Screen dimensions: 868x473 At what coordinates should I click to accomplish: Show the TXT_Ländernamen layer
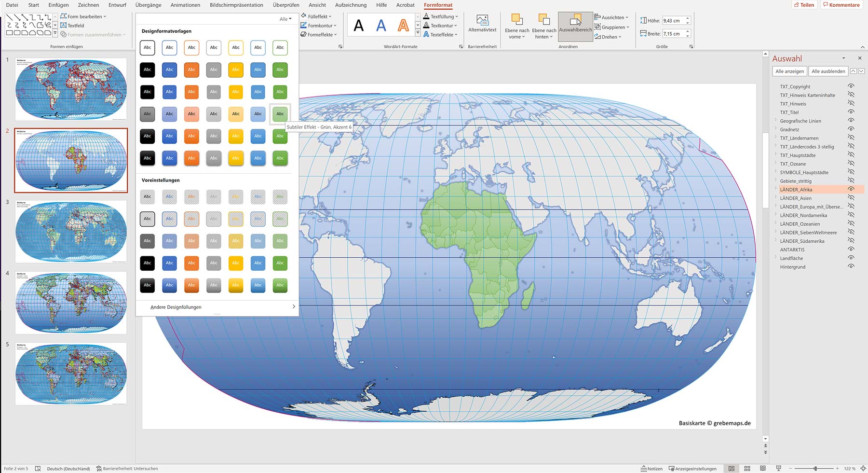point(851,138)
